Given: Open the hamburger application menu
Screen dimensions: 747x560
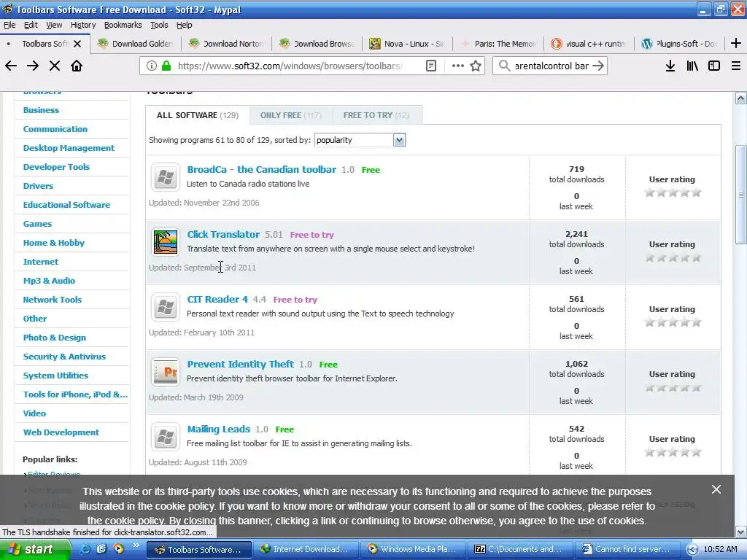Looking at the screenshot, I should click(736, 66).
